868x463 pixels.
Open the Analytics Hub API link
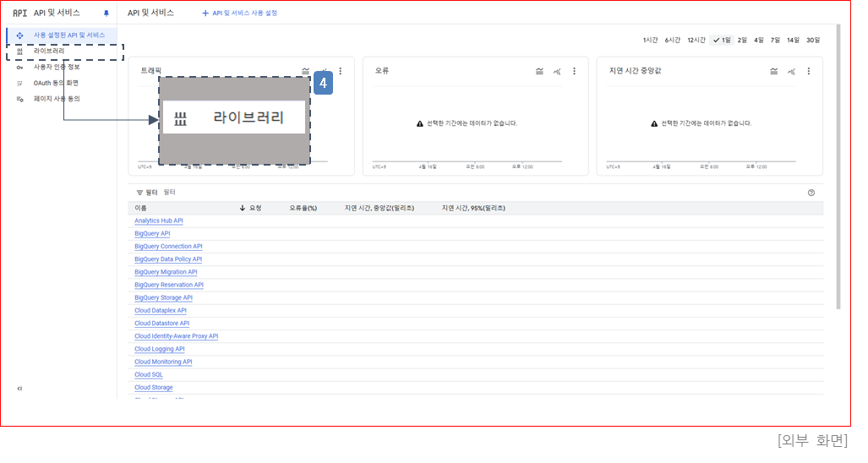(x=158, y=221)
